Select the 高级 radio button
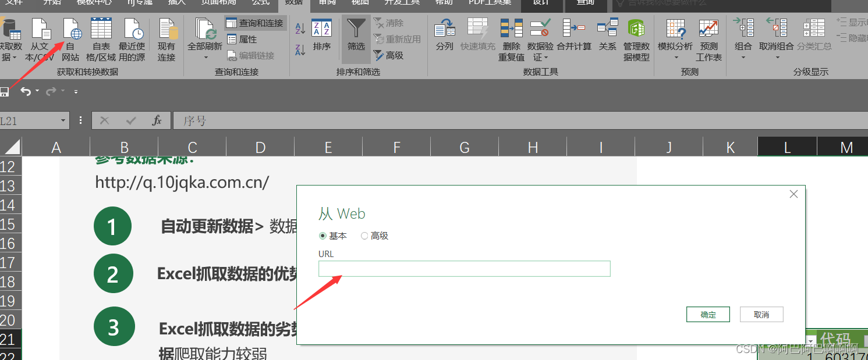The image size is (868, 360). (x=364, y=236)
